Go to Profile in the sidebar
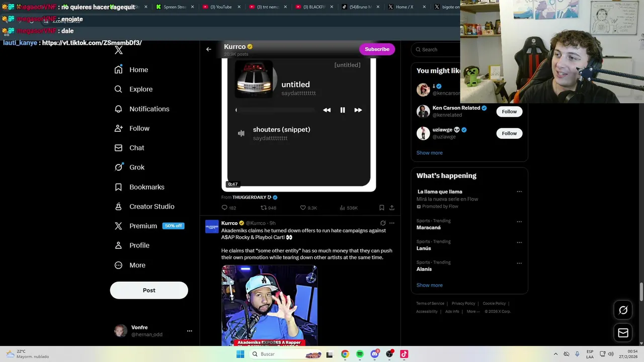This screenshot has height=362, width=644. pos(132,245)
